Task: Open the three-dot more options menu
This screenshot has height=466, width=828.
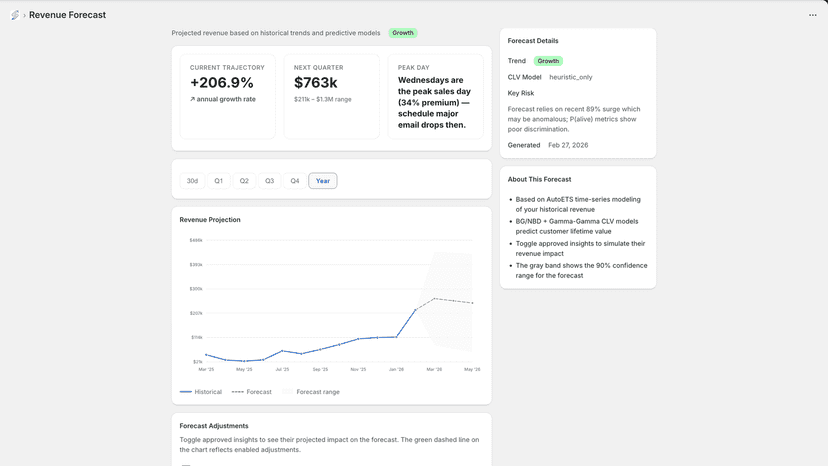Action: [812, 15]
